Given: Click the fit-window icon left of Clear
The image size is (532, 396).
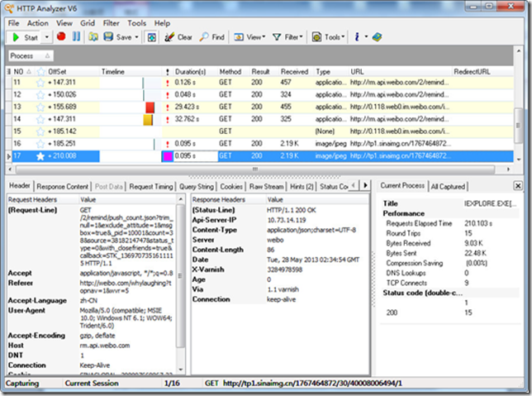Looking at the screenshot, I should click(x=151, y=37).
